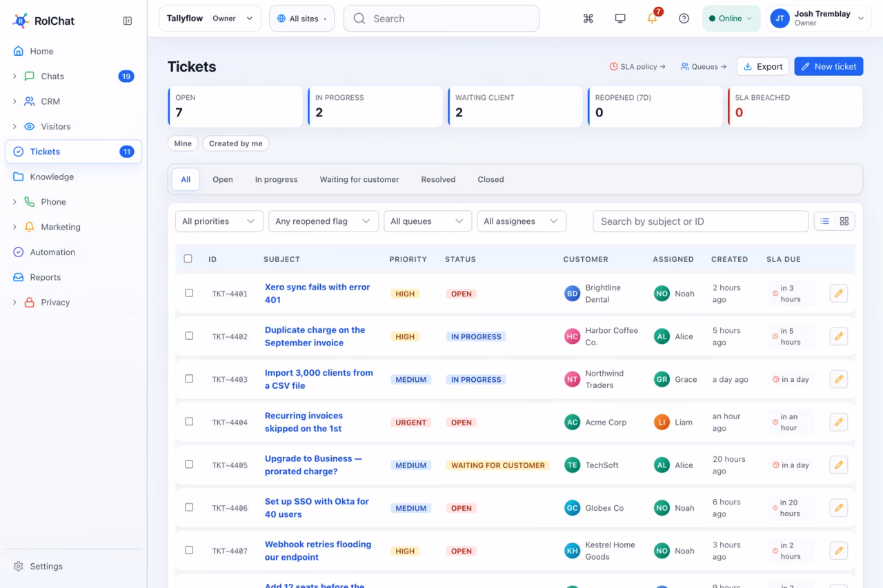Check the box for TKT-4401
Image resolution: width=883 pixels, height=588 pixels.
(189, 293)
